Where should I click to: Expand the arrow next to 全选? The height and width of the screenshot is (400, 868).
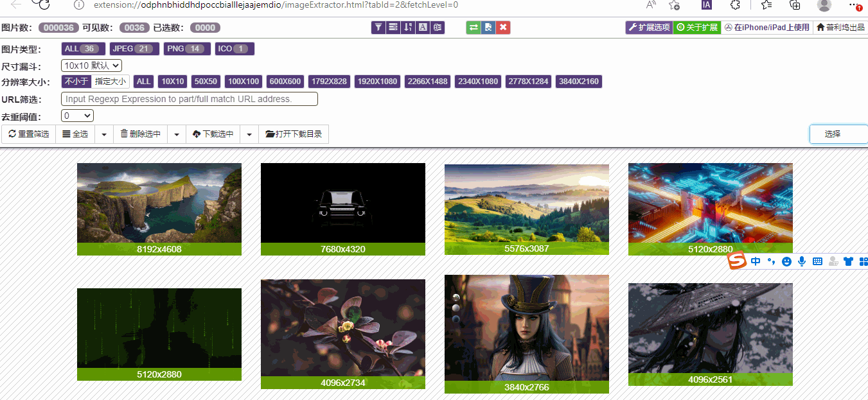click(x=104, y=134)
